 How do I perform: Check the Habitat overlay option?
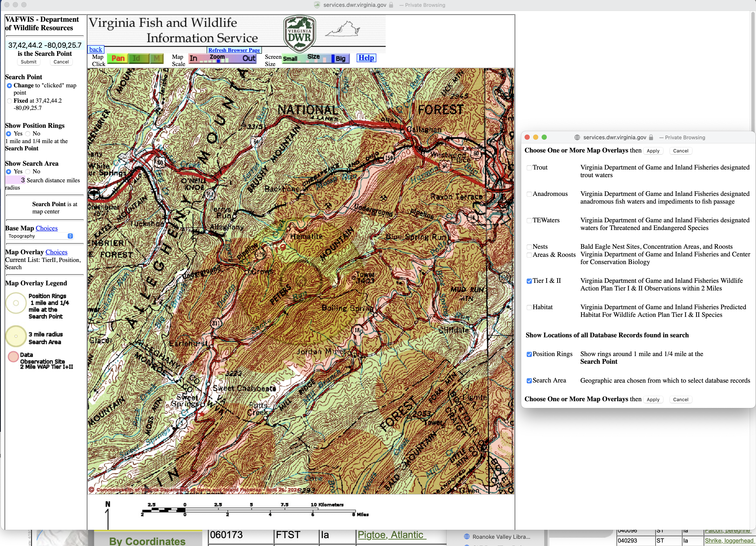coord(529,307)
